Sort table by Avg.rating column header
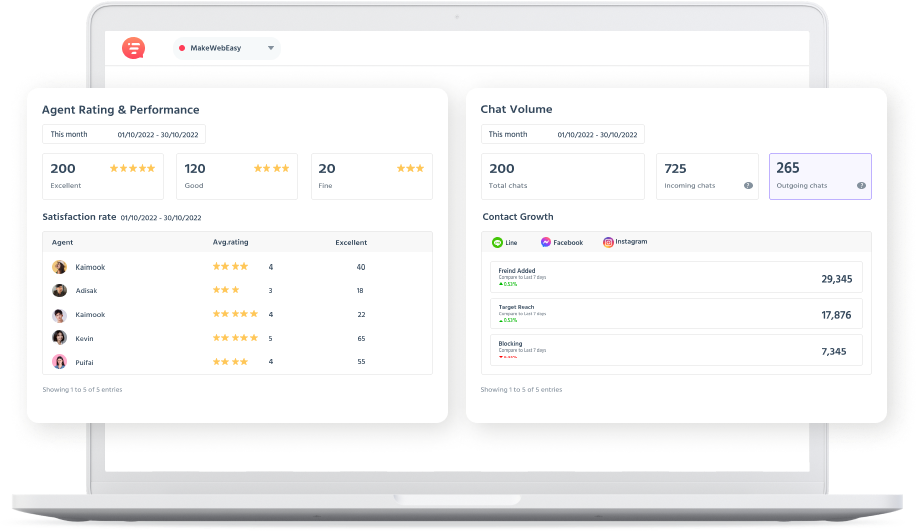Viewport: 919px width, 531px height. point(230,242)
